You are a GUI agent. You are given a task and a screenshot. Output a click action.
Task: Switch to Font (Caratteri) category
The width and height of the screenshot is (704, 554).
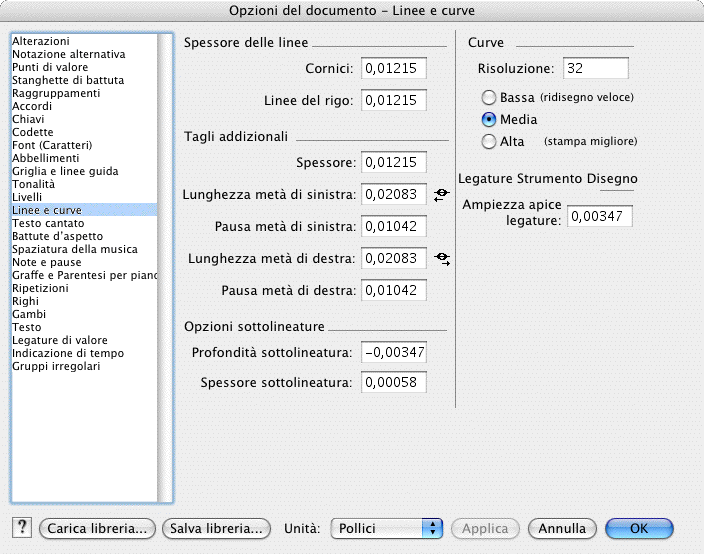pyautogui.click(x=52, y=145)
